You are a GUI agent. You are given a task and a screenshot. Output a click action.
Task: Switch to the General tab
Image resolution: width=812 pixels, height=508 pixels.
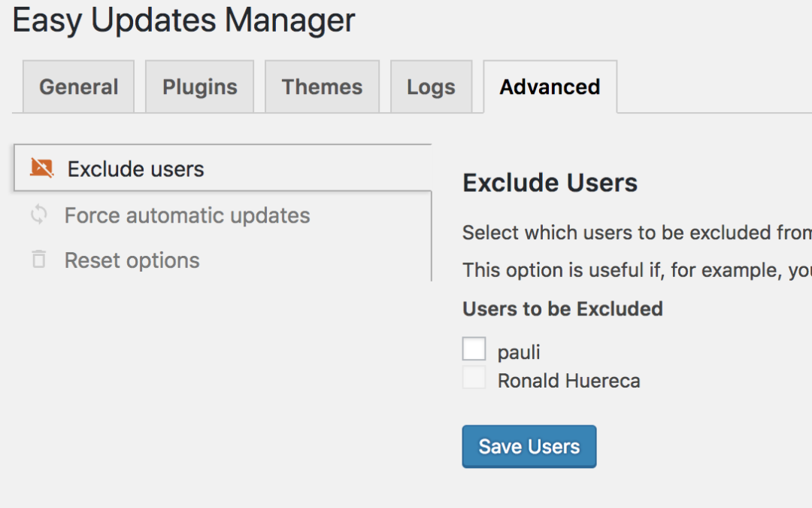coord(79,87)
